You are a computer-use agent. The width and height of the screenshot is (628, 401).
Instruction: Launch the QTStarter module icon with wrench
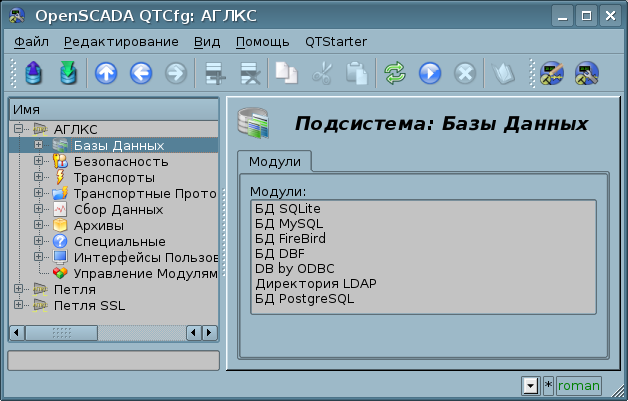[587, 73]
